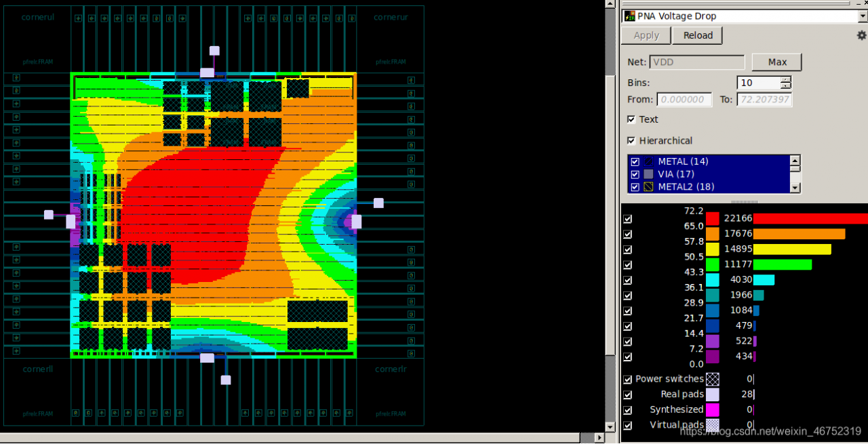Click the PNA Voltage Drop map icon
This screenshot has width=868, height=444.
(629, 16)
